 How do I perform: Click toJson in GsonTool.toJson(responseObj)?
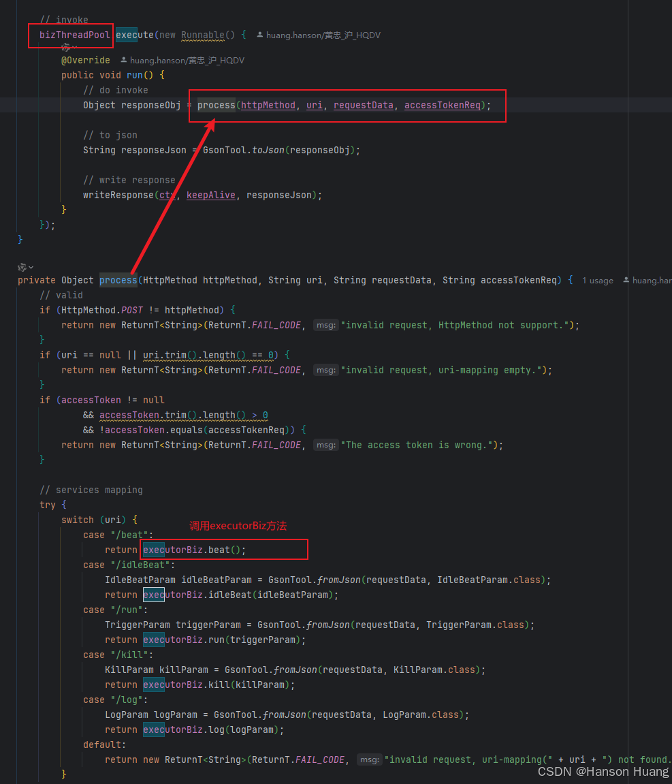click(x=268, y=150)
